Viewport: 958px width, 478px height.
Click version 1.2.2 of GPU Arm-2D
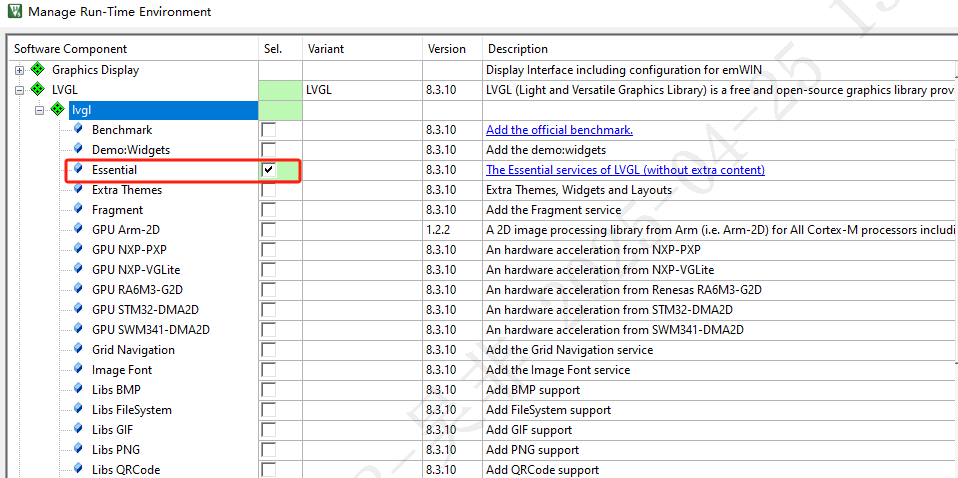pyautogui.click(x=438, y=230)
